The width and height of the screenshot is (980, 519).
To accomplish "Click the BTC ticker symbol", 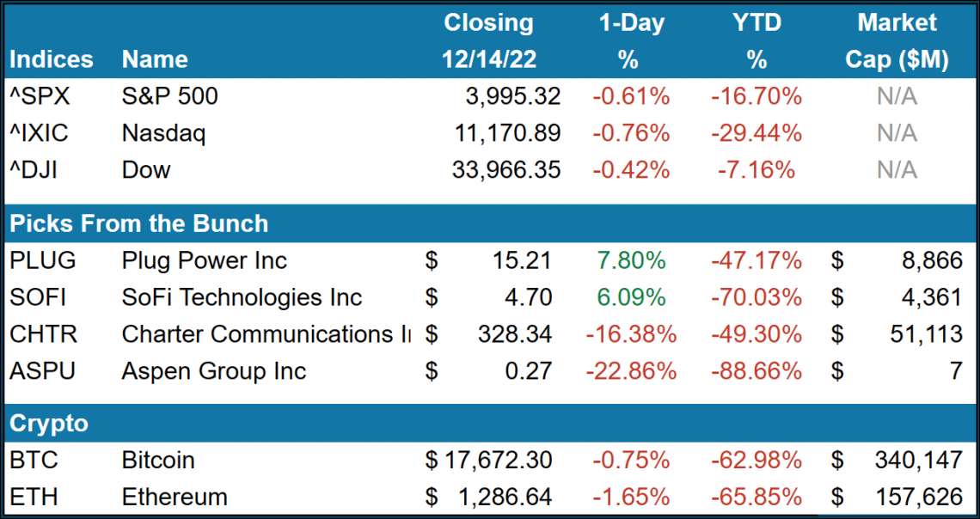I will point(34,460).
